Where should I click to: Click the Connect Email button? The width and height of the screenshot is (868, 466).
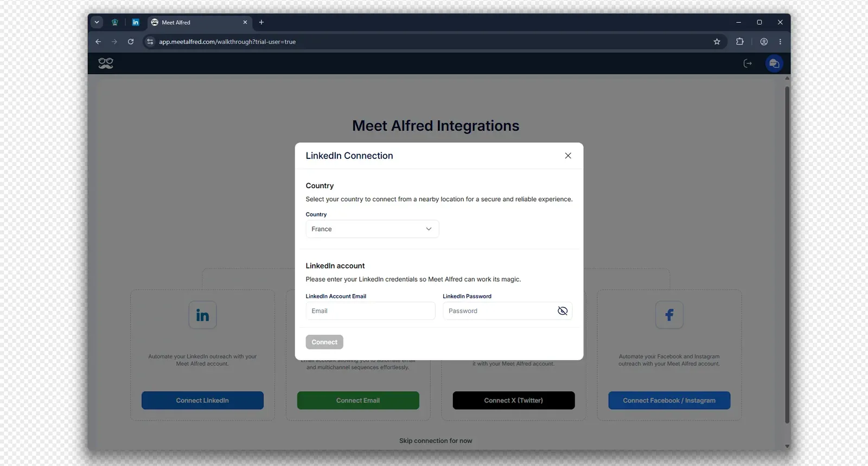click(358, 400)
